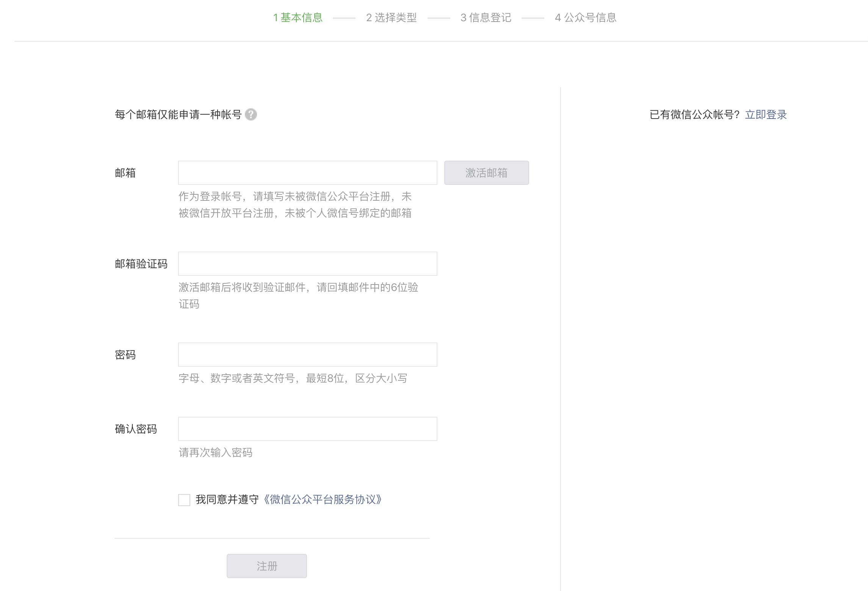The height and width of the screenshot is (591, 868).
Task: Select step 2 选择类型
Action: point(391,17)
